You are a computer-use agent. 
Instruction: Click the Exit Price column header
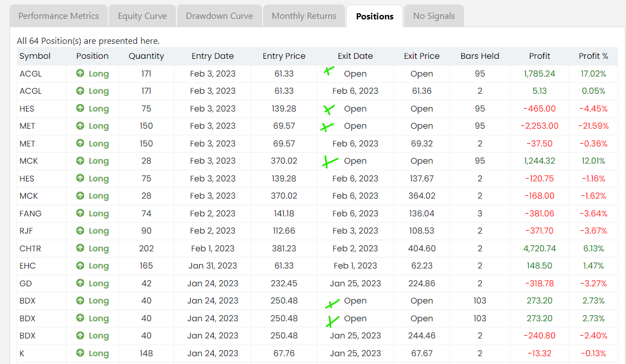click(422, 56)
